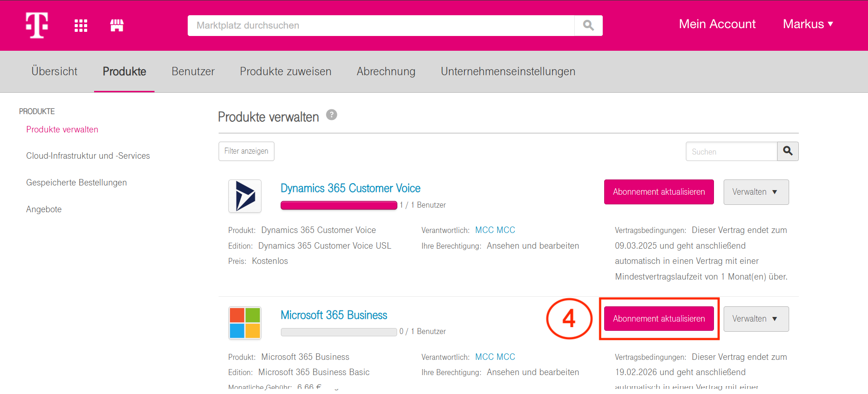Open the marketplace storefront icon
Image resolution: width=868 pixels, height=394 pixels.
pos(117,25)
